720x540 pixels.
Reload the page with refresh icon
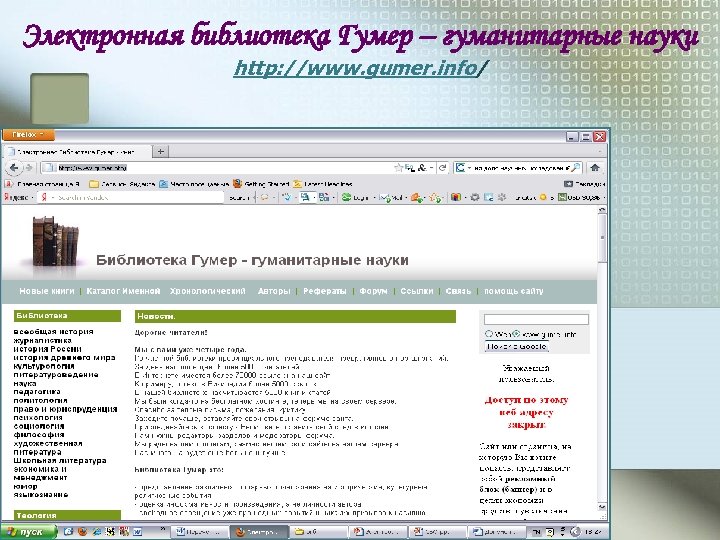tap(442, 168)
